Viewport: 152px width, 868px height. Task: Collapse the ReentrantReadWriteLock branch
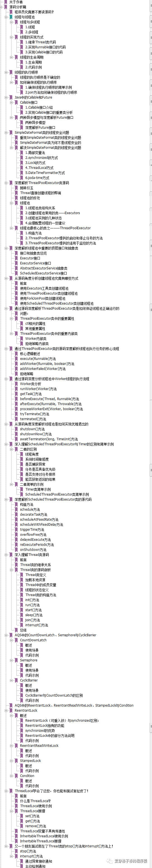[x=11, y=745]
